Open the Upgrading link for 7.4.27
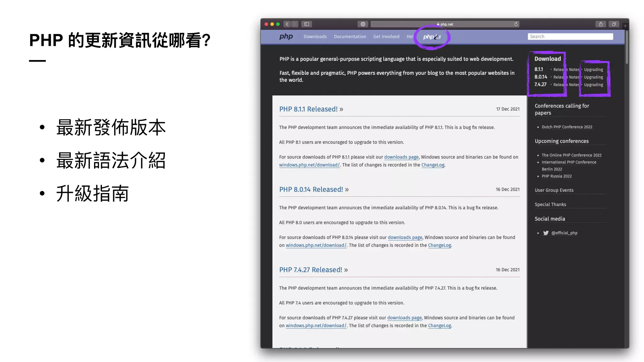Screen dimensions: 644x362 point(593,85)
